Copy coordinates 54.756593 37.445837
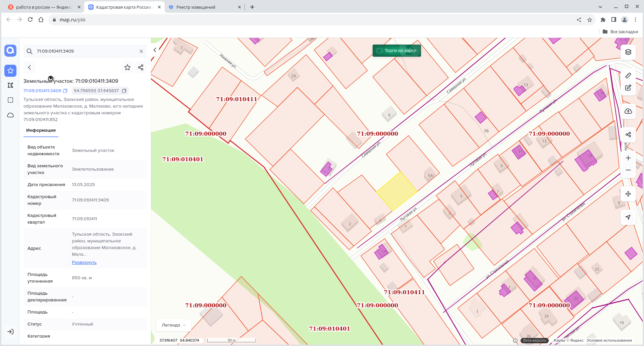 [124, 91]
